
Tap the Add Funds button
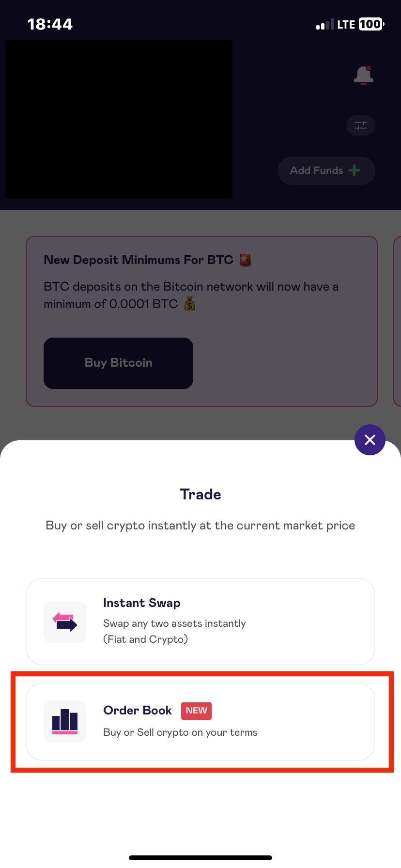click(326, 170)
